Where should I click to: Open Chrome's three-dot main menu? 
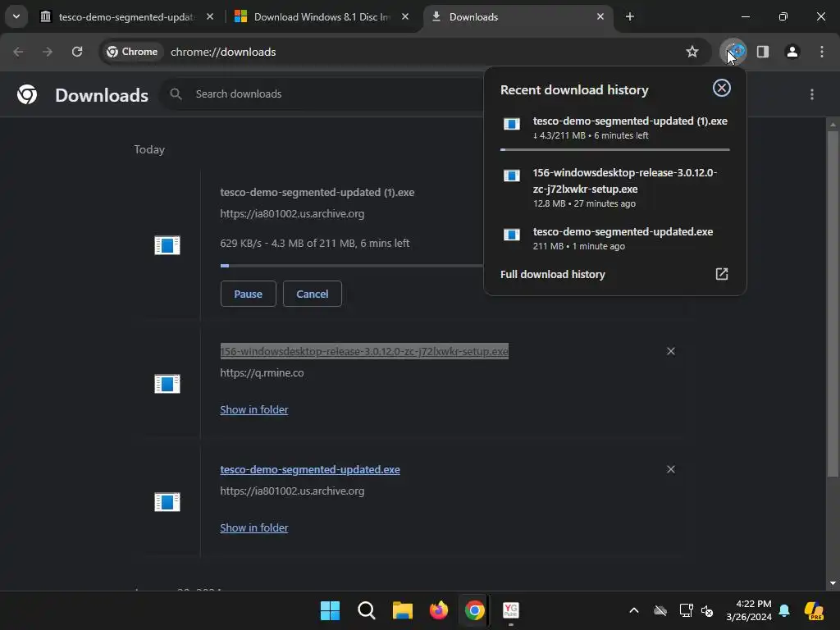(822, 52)
